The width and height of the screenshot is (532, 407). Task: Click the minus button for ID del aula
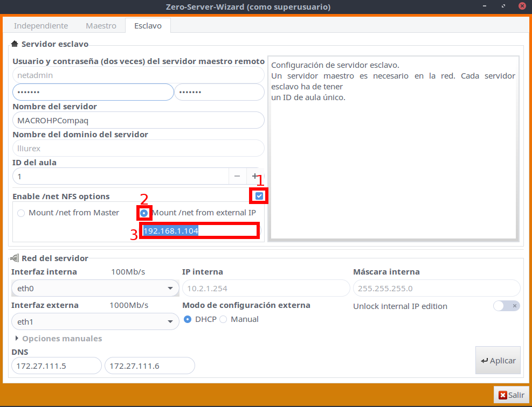[238, 176]
